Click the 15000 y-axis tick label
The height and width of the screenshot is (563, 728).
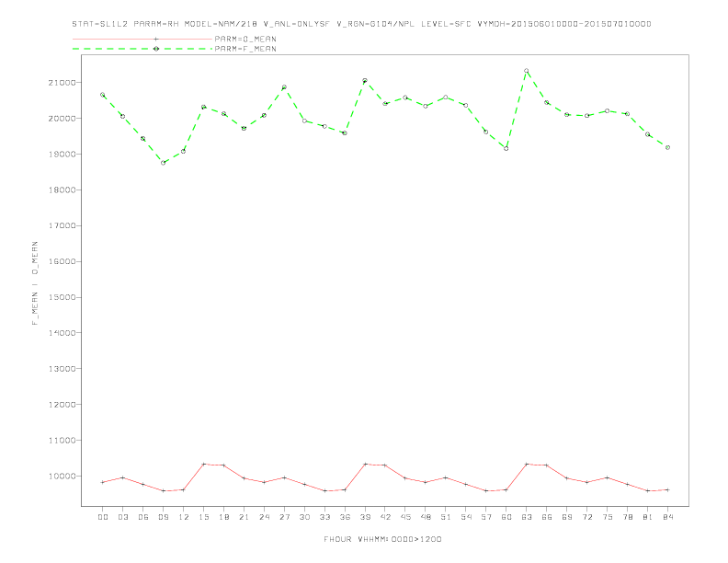[x=62, y=297]
